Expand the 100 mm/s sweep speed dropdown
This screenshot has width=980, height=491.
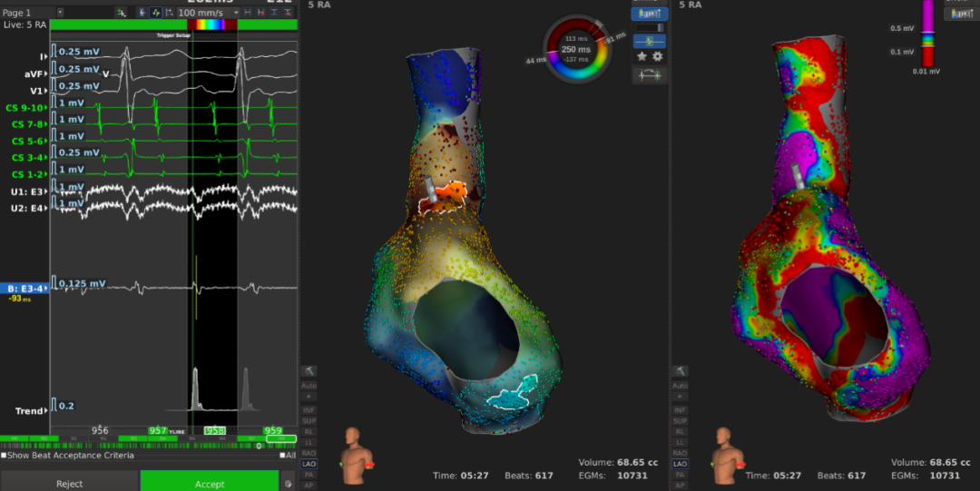tap(236, 13)
